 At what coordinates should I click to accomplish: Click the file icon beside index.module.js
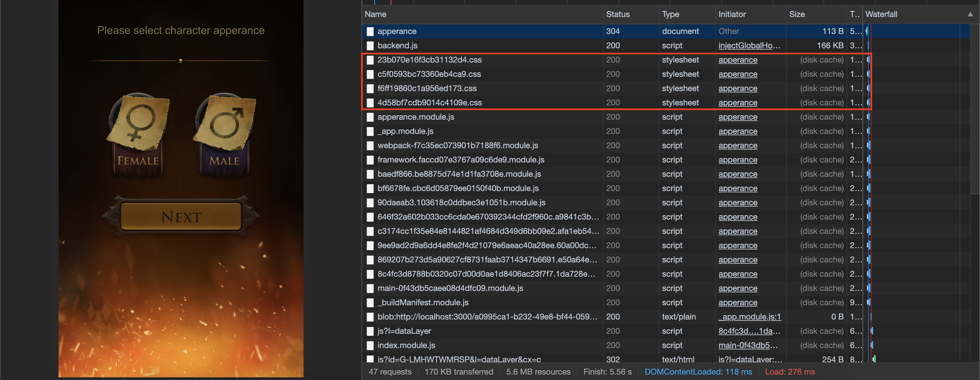coord(370,345)
